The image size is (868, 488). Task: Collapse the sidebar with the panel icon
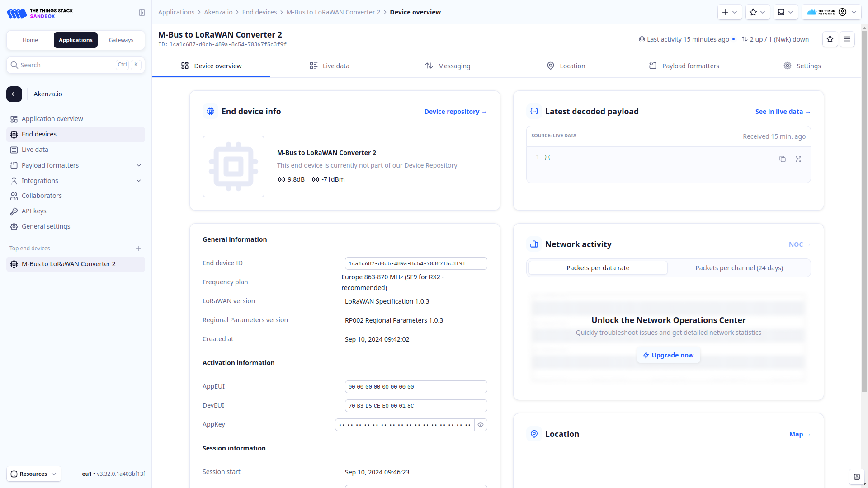tap(142, 13)
